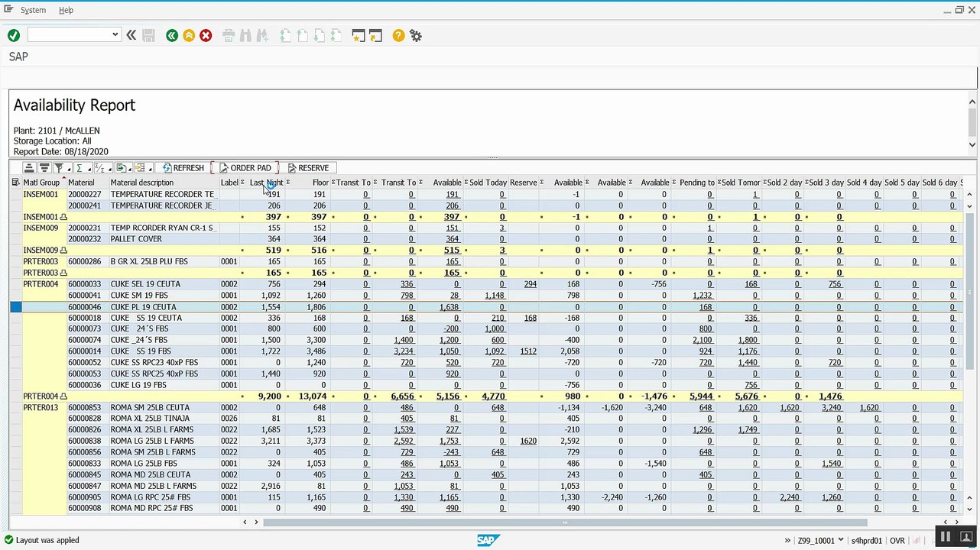The image size is (980, 550).
Task: Collapse the INSEM001 subtotal group
Action: [63, 217]
